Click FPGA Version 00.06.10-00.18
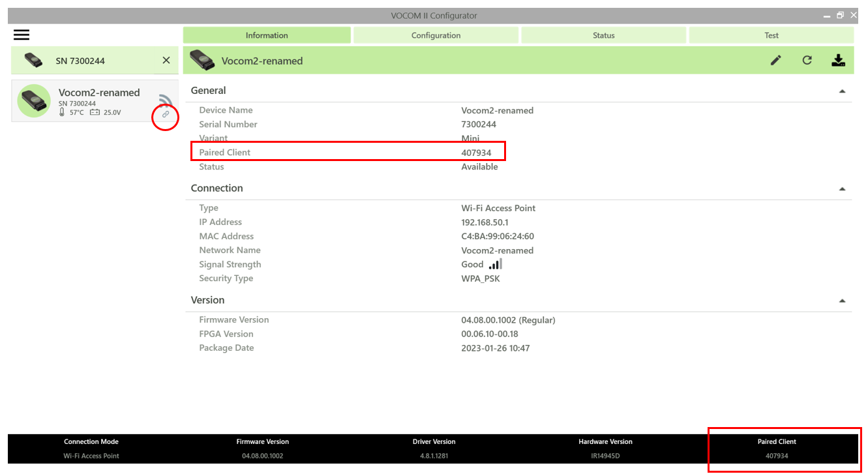The width and height of the screenshot is (868, 474). point(490,334)
